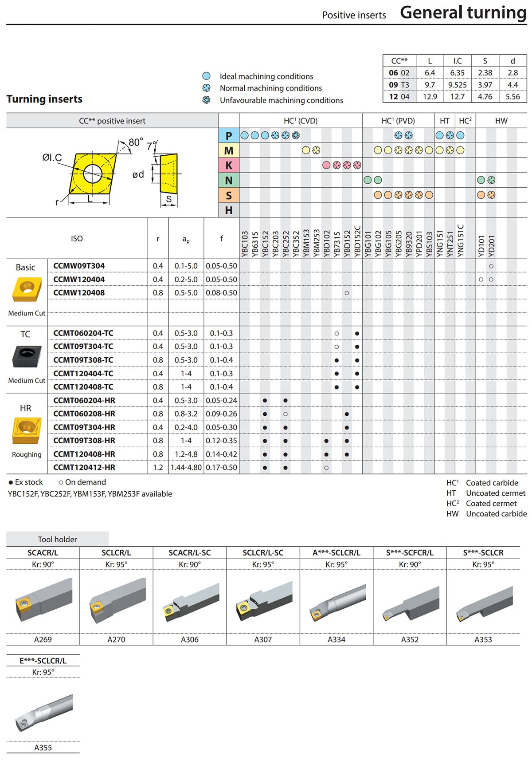Click the Tool holder section label
This screenshot has height=761, width=532.
pos(57,540)
